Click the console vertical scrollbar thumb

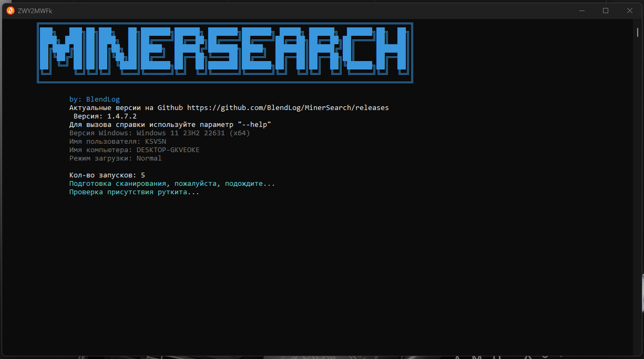coord(637,32)
